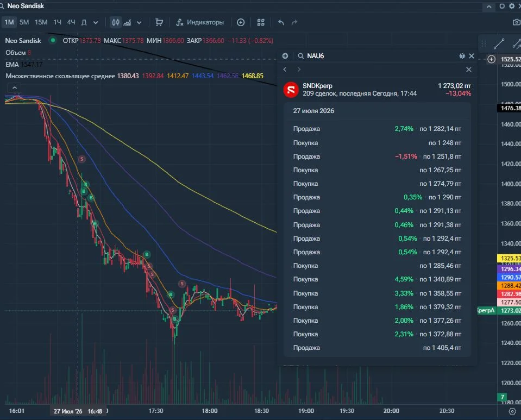Viewport: 521px width, 420px height.
Task: Switch to the 15M timeframe
Action: tap(41, 22)
